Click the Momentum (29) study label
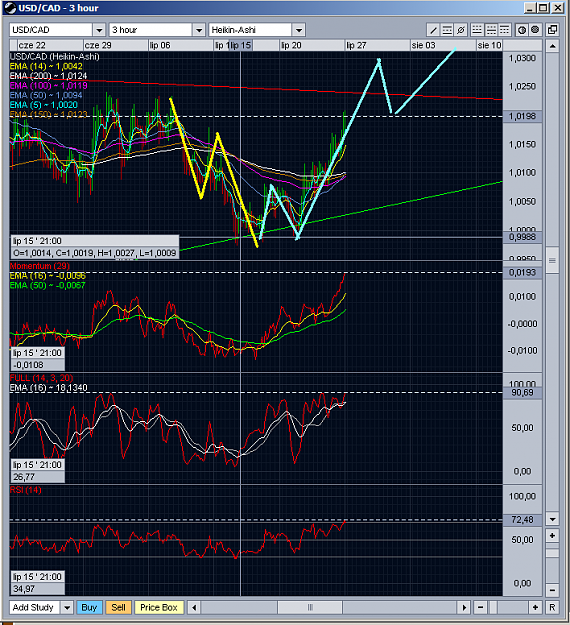Image resolution: width=570 pixels, height=625 pixels. pyautogui.click(x=40, y=266)
